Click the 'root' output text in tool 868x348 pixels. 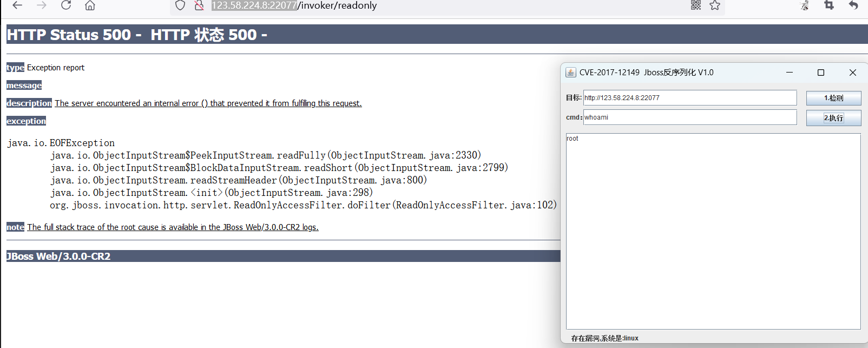(573, 139)
